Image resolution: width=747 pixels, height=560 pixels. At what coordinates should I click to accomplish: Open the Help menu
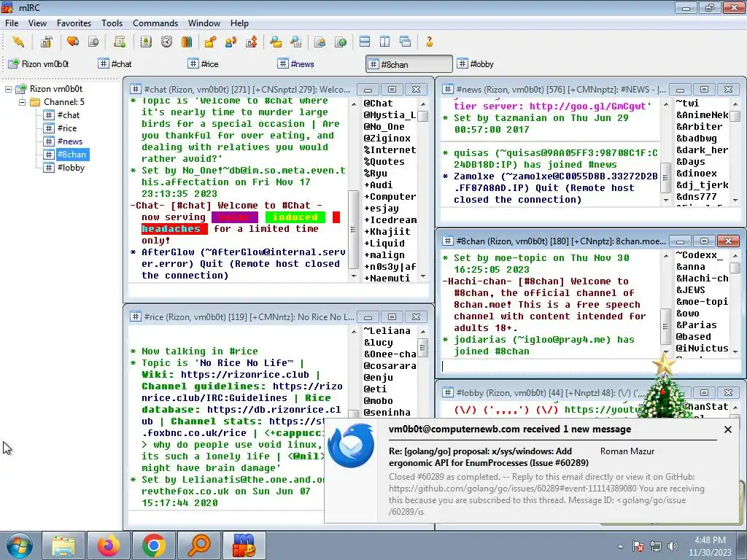(239, 23)
